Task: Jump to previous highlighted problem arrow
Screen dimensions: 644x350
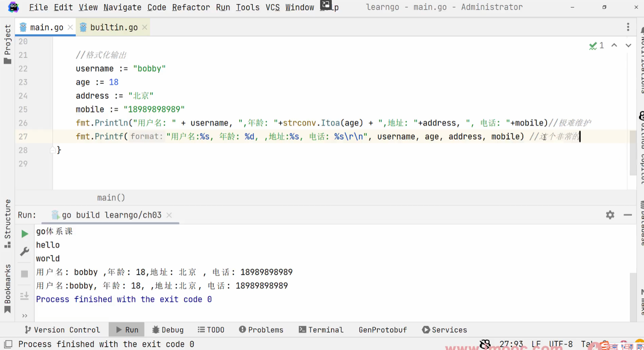Action: (x=614, y=45)
